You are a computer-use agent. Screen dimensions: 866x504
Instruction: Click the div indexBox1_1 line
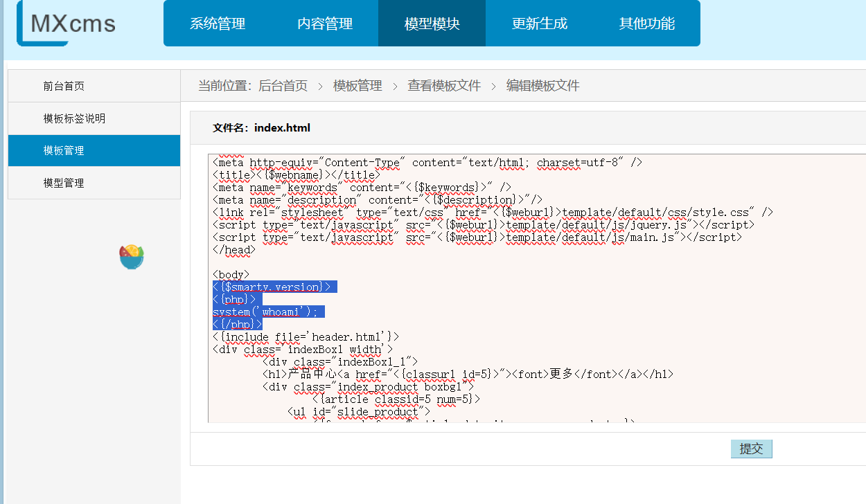[x=340, y=361]
